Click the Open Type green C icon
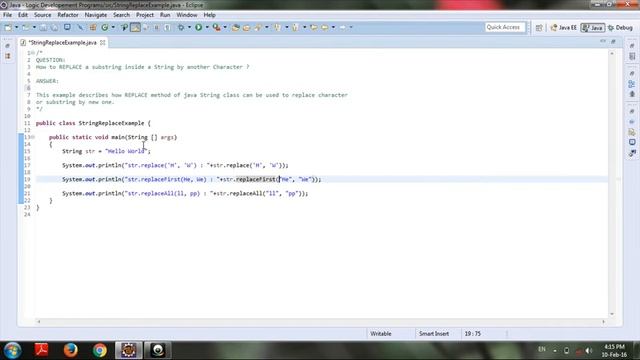Image resolution: width=640 pixels, height=360 pixels. (105, 27)
